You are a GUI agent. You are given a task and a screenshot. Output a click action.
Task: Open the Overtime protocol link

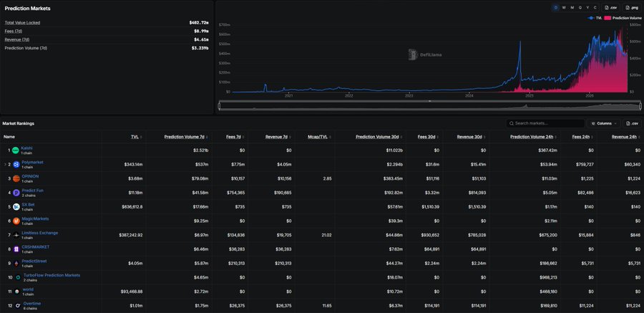click(x=32, y=304)
